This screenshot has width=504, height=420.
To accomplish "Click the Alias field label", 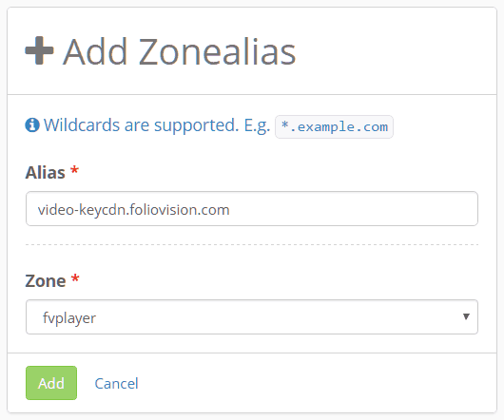I will coord(46,172).
